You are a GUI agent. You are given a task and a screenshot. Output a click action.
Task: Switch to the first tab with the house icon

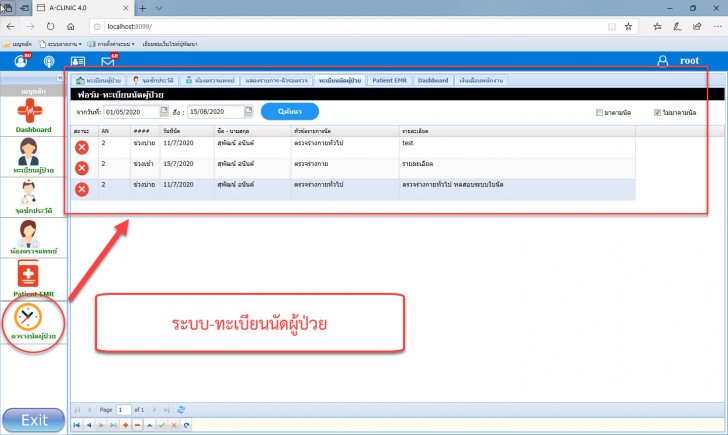98,80
